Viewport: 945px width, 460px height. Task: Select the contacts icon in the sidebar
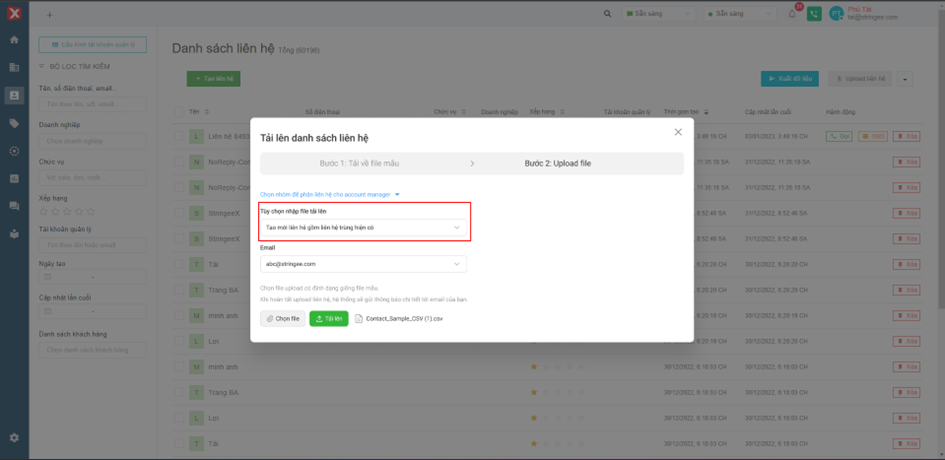[14, 96]
